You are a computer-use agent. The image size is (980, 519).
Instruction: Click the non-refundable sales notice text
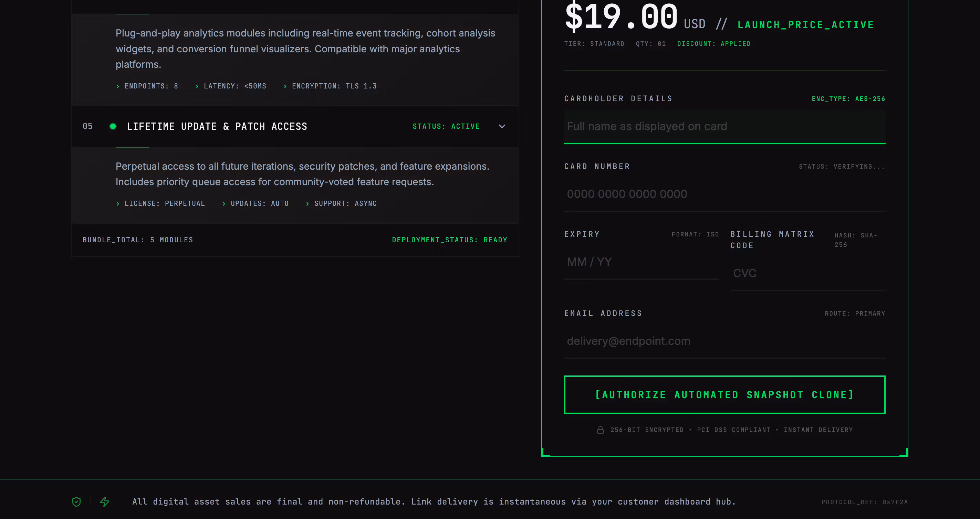[434, 502]
